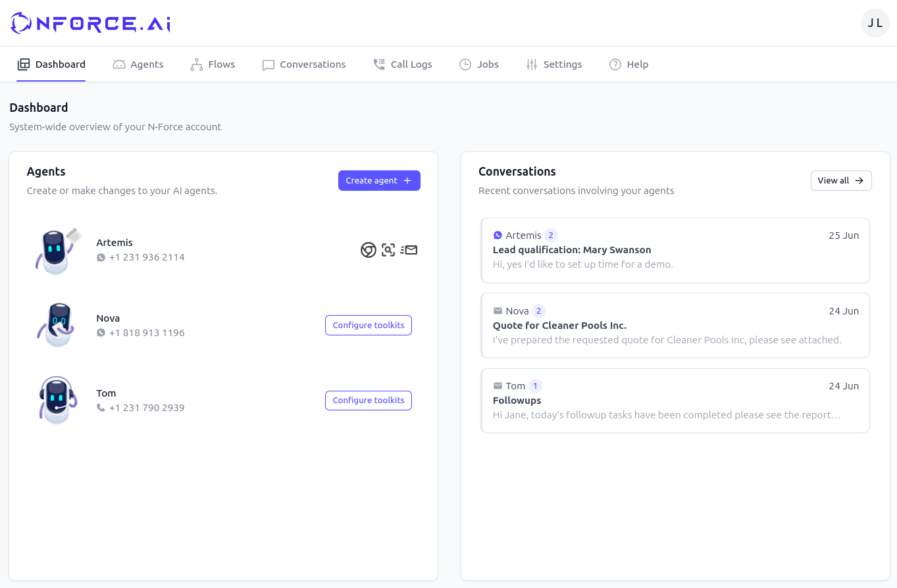Click the clock icon next to Jobs
Screen dimensions: 897x588
465,64
